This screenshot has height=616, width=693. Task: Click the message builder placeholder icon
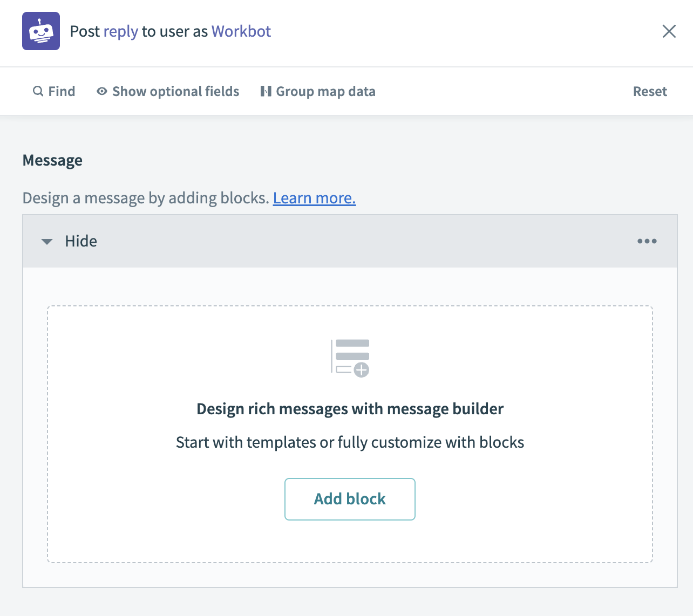[x=350, y=358]
